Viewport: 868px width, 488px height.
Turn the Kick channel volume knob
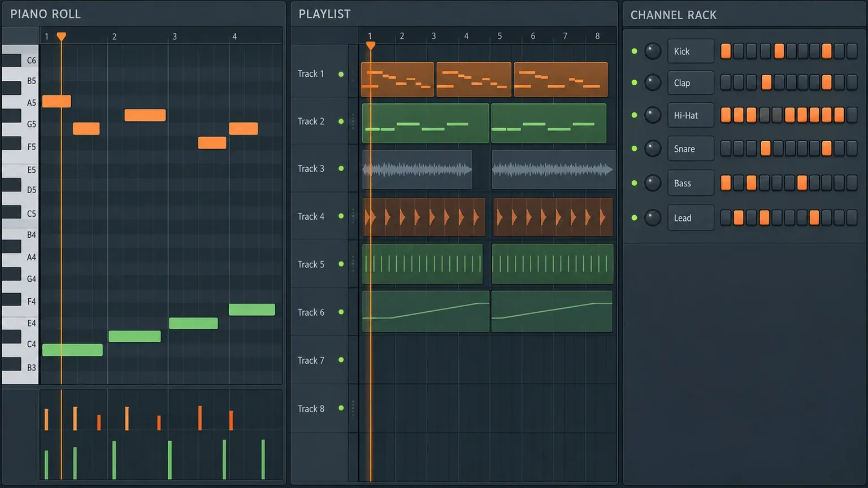pos(653,51)
